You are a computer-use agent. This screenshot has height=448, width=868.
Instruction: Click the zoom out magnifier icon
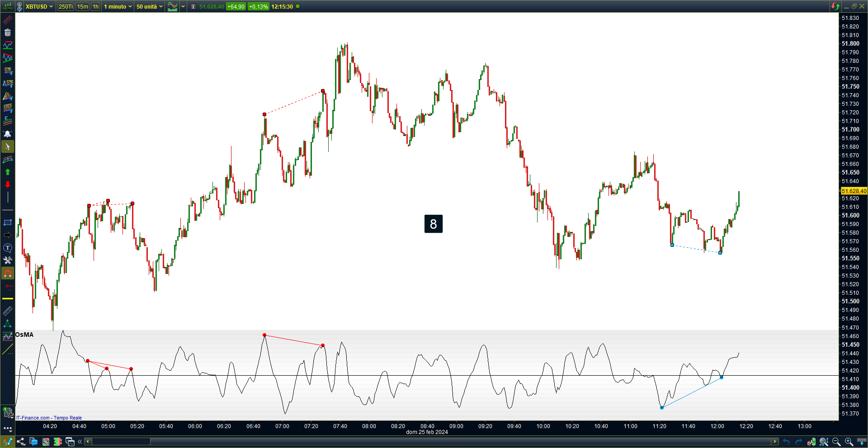836,442
